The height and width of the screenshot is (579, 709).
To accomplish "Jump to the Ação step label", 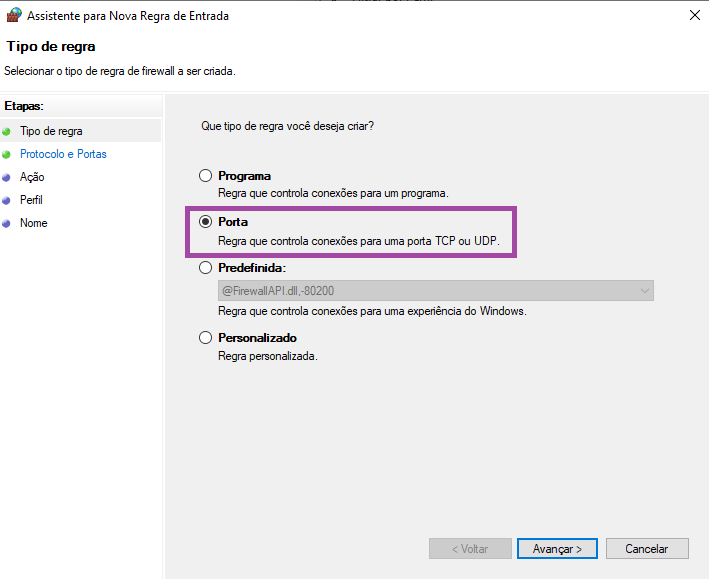I will (32, 177).
